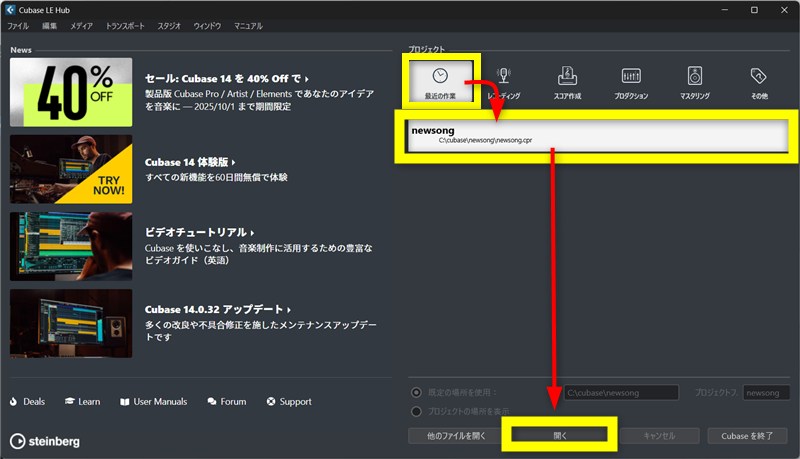The height and width of the screenshot is (459, 800).
Task: Select the newsong project in recent list
Action: (596, 136)
